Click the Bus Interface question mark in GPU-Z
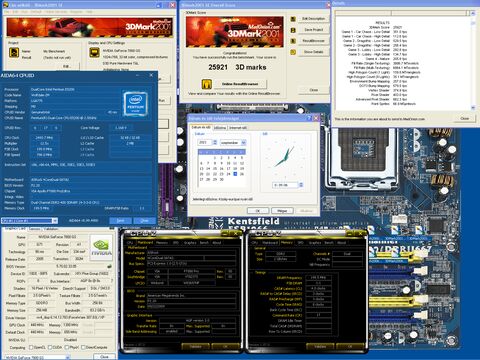The height and width of the screenshot is (360, 480). [112, 281]
